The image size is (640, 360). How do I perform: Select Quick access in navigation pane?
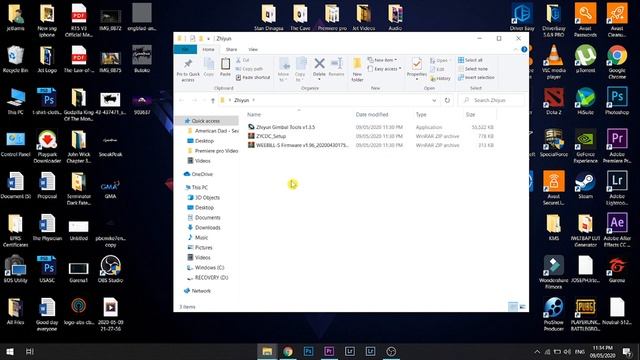click(x=206, y=121)
